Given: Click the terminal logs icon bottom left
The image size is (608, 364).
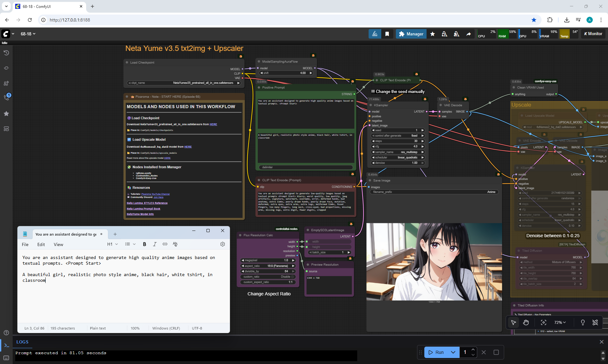Looking at the screenshot, I should 6,345.
